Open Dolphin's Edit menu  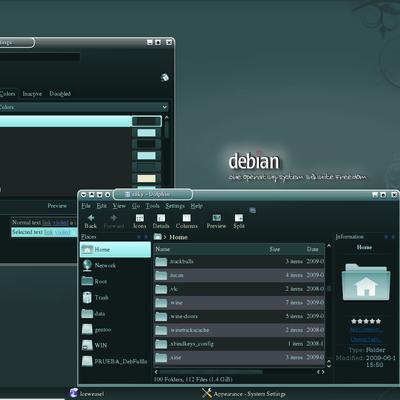(x=102, y=206)
